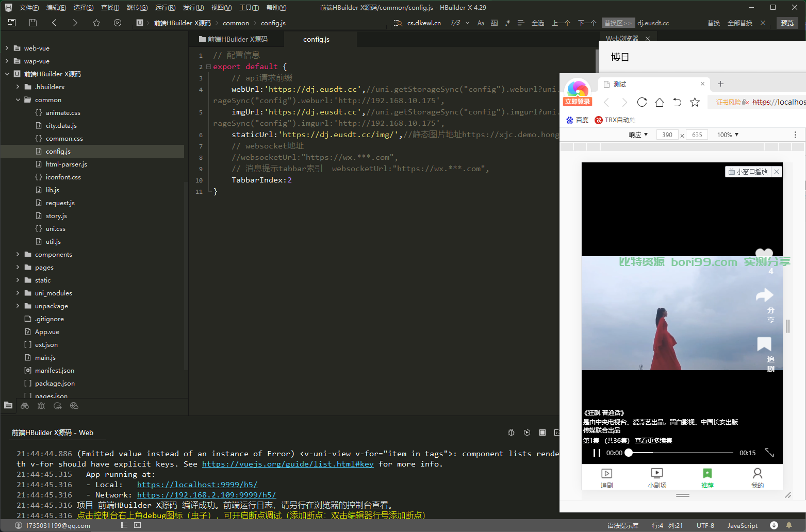Click the run play icon in toolbar
Image resolution: width=806 pixels, height=532 pixels.
(118, 23)
